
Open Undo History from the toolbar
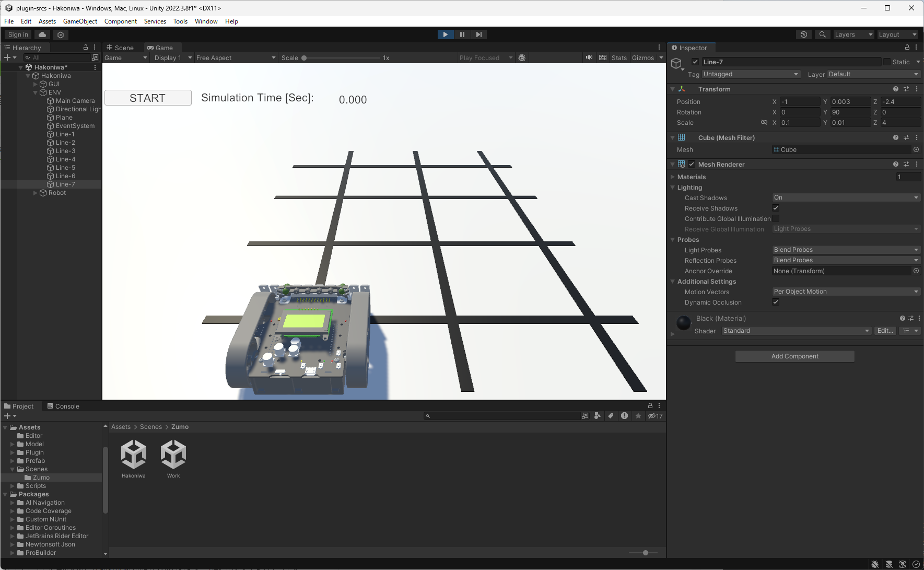(x=804, y=34)
